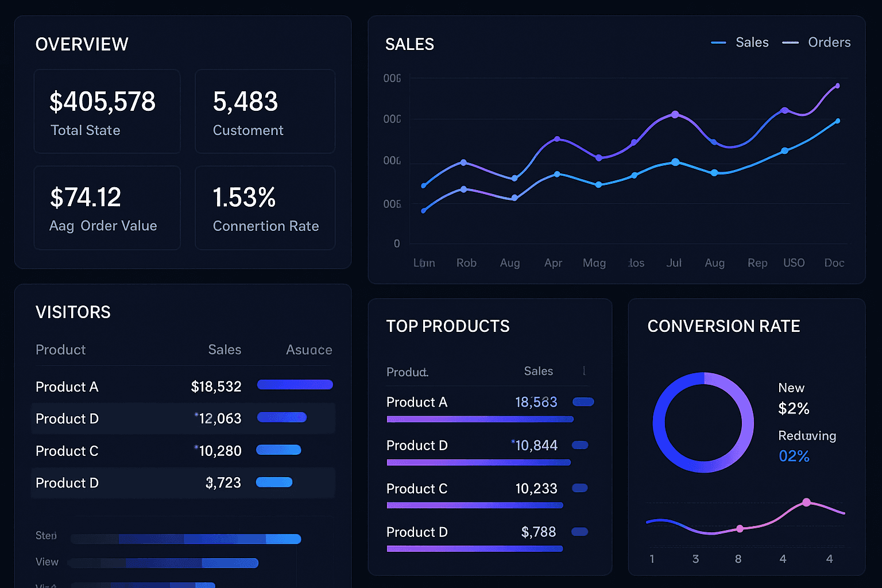Image resolution: width=882 pixels, height=588 pixels.
Task: Click the Product D row showing 3,723
Action: pyautogui.click(x=183, y=483)
